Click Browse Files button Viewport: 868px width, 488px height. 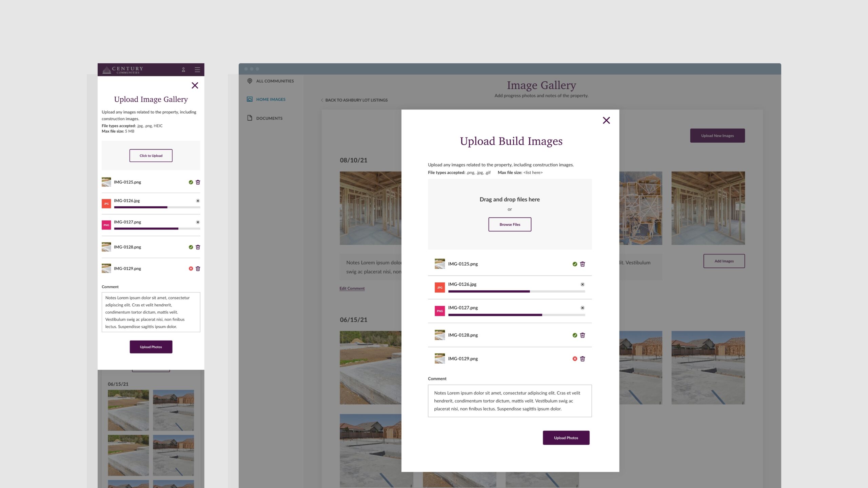coord(510,224)
